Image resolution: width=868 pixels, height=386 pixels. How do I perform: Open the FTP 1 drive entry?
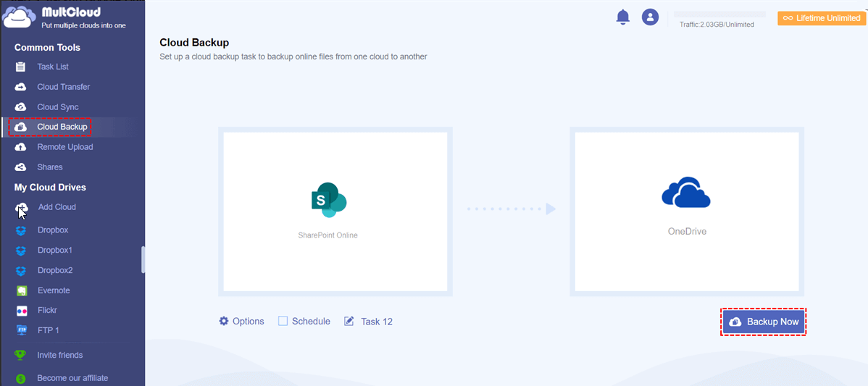click(x=48, y=331)
